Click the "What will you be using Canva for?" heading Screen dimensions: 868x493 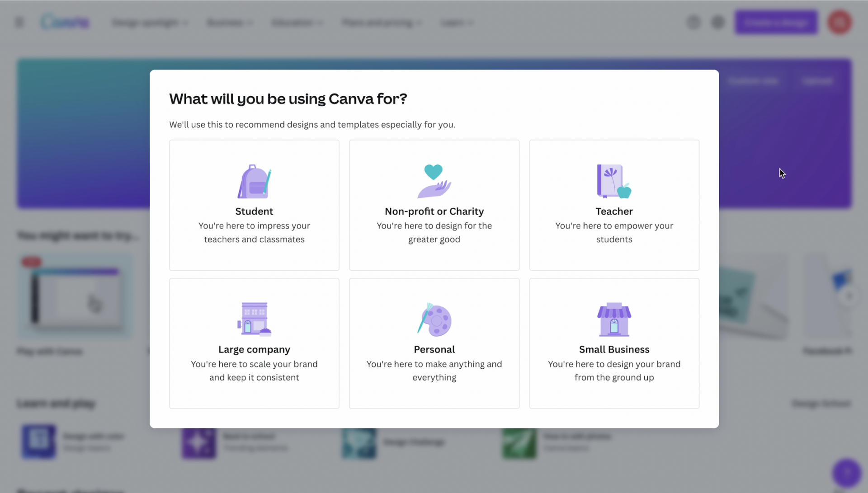click(288, 99)
